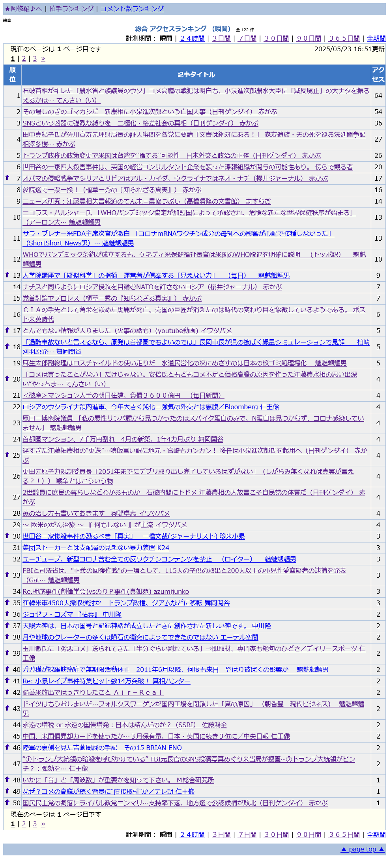Screen dimensions: 389x868
Task: Open the 参院選で一票一揆！ article
Action: pyautogui.click(x=112, y=190)
